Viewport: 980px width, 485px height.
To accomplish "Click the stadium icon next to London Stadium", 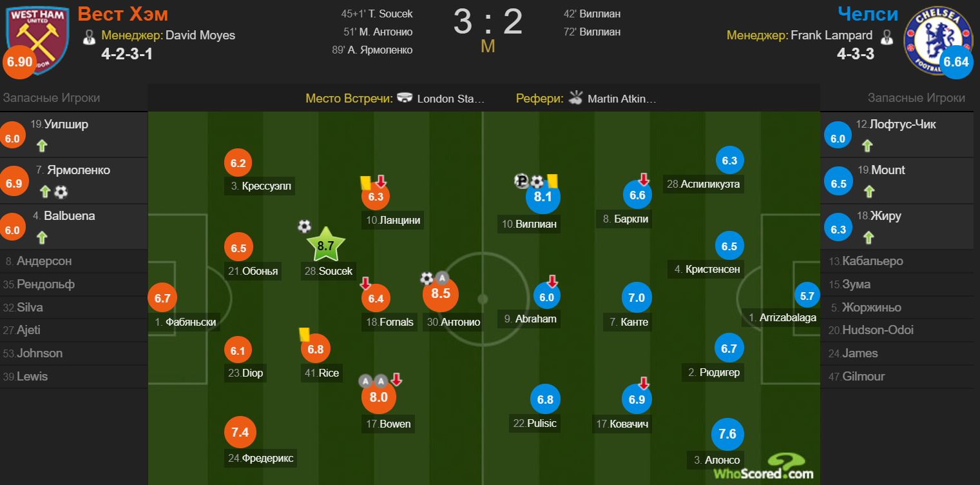I will pyautogui.click(x=405, y=99).
